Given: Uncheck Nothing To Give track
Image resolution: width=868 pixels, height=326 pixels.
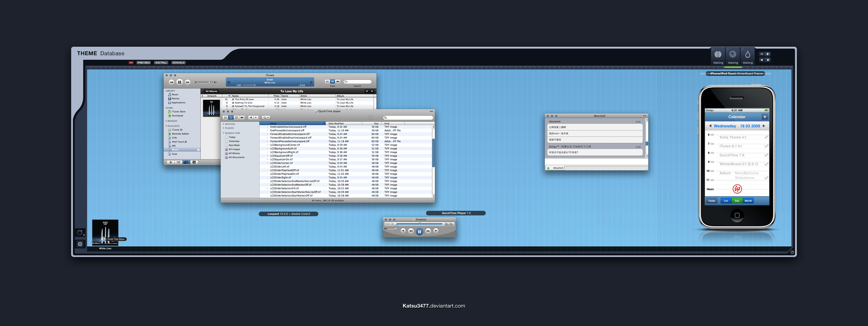Looking at the screenshot, I should (x=233, y=103).
